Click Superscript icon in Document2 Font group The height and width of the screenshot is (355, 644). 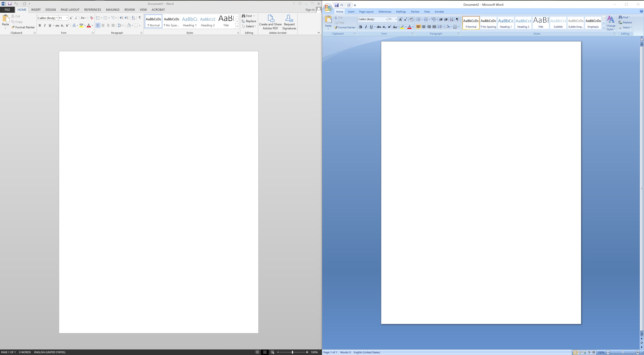389,27
